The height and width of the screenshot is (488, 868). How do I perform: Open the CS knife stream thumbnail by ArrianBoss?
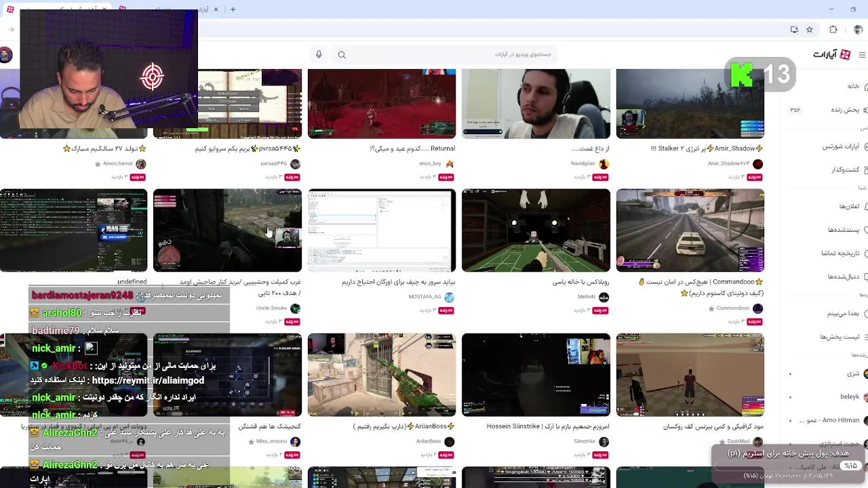pos(382,374)
